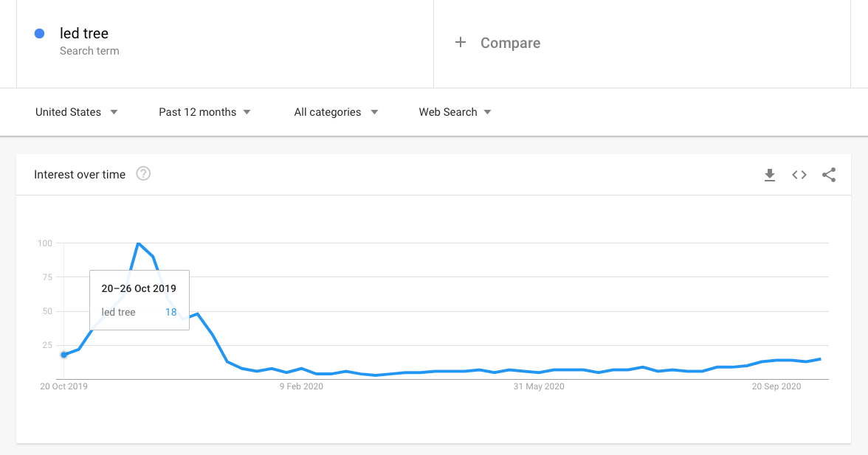Open the All categories dropdown
This screenshot has height=455, width=868.
pyautogui.click(x=336, y=112)
